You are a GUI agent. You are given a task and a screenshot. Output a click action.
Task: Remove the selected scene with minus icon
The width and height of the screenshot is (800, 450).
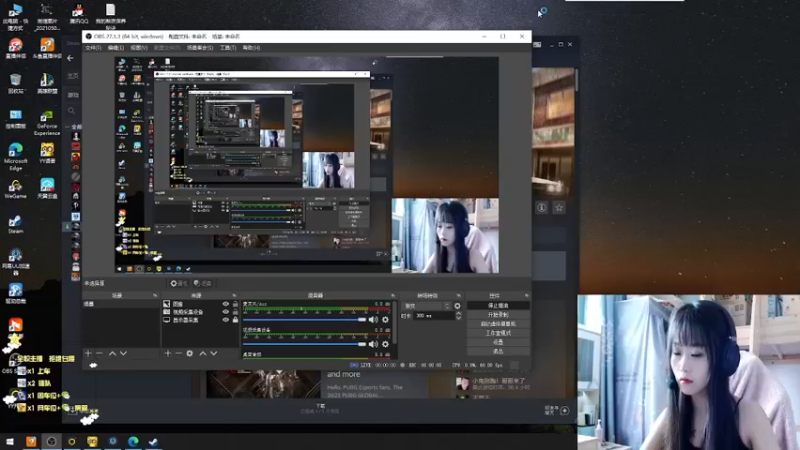pyautogui.click(x=99, y=353)
